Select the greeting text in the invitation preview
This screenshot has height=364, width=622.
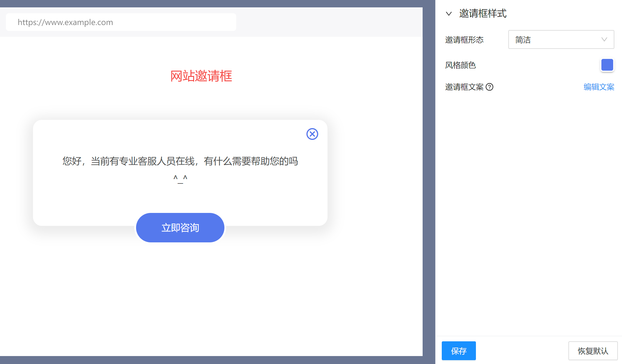pyautogui.click(x=180, y=161)
